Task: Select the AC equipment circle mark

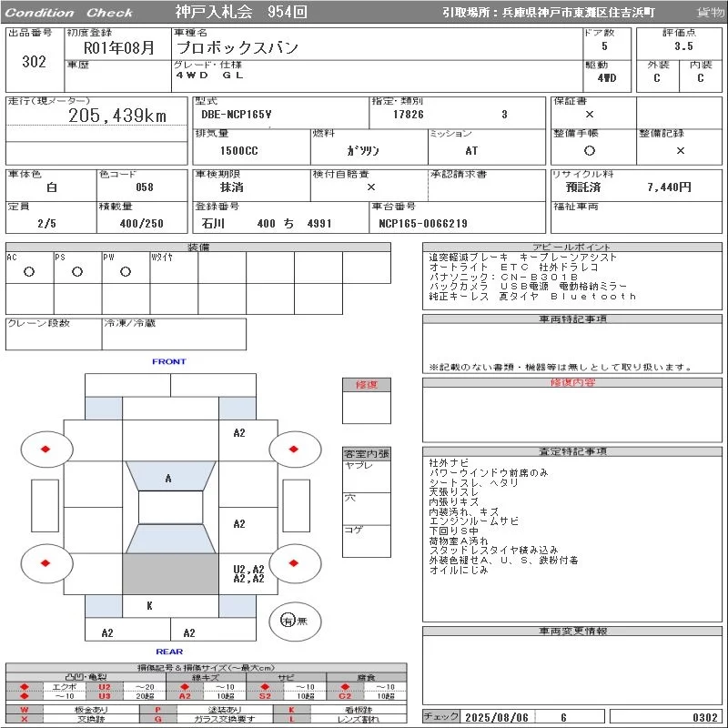Action: click(29, 271)
